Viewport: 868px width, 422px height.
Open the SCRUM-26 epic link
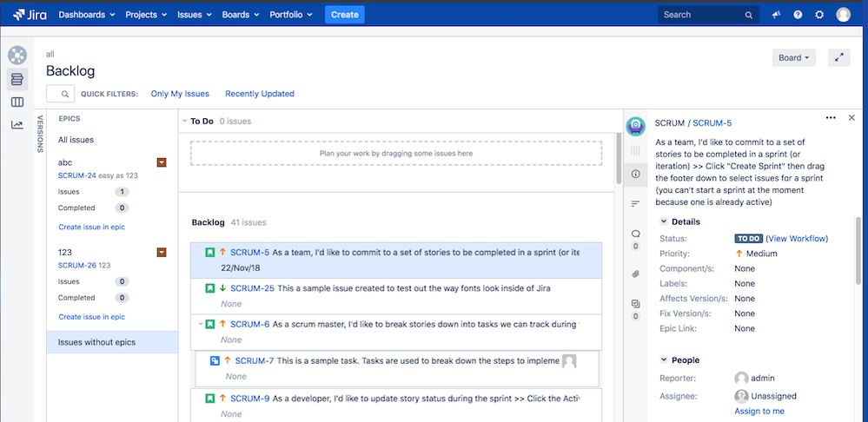(77, 266)
